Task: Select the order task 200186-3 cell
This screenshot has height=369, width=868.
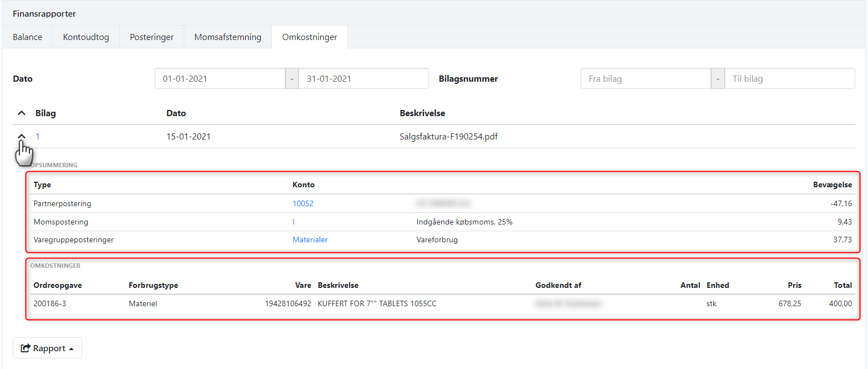Action: [50, 304]
